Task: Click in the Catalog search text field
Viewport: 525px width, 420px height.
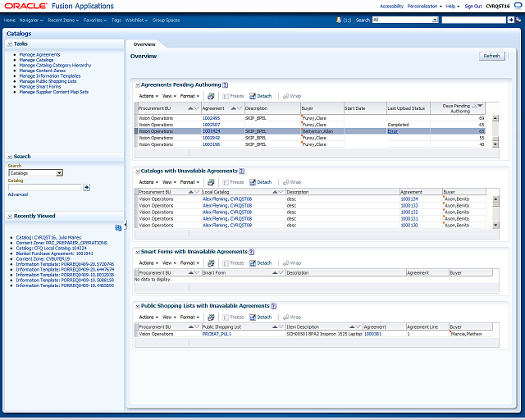Action: [44, 187]
